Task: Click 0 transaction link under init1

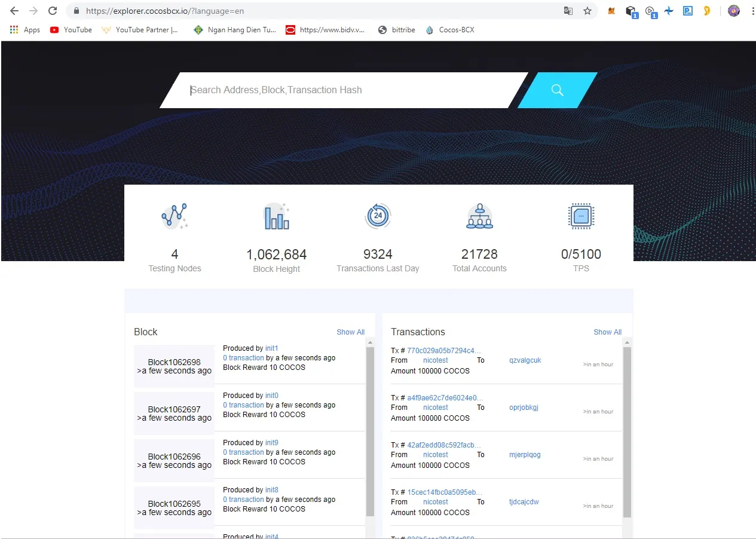Action: click(x=243, y=358)
